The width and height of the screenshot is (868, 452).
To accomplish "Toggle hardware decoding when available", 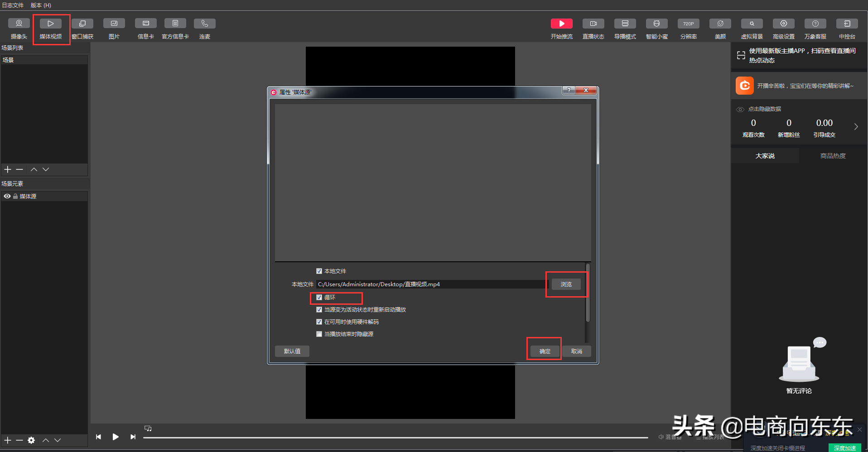I will [x=319, y=322].
